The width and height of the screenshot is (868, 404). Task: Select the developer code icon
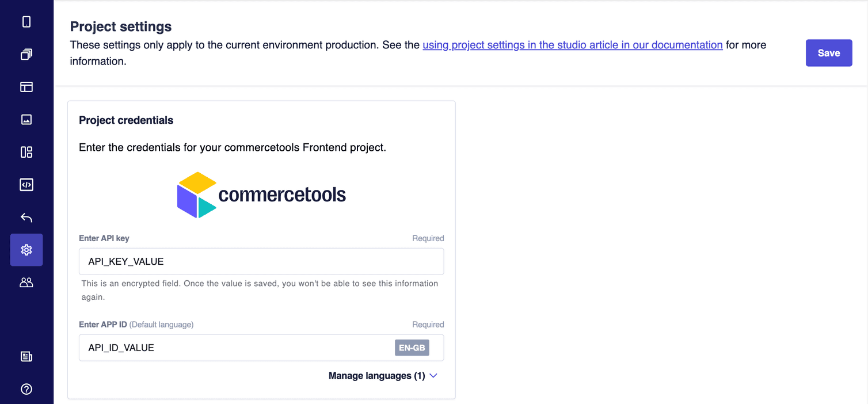pos(26,184)
